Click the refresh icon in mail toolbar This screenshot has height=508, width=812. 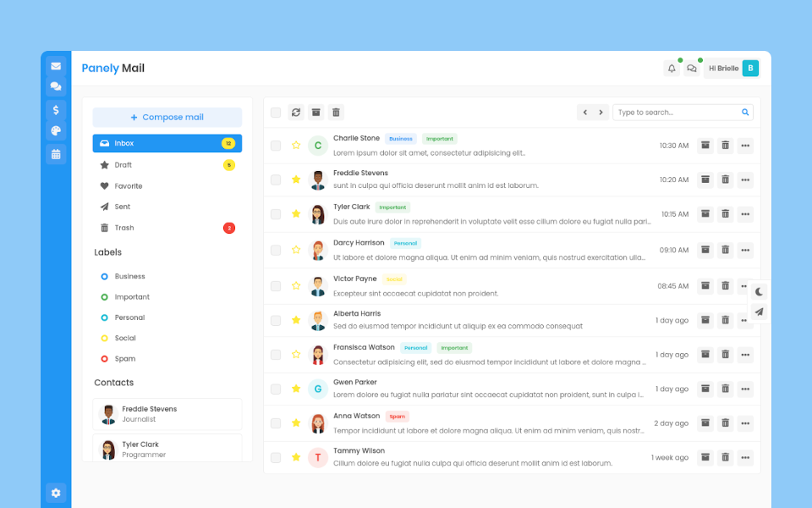click(296, 113)
